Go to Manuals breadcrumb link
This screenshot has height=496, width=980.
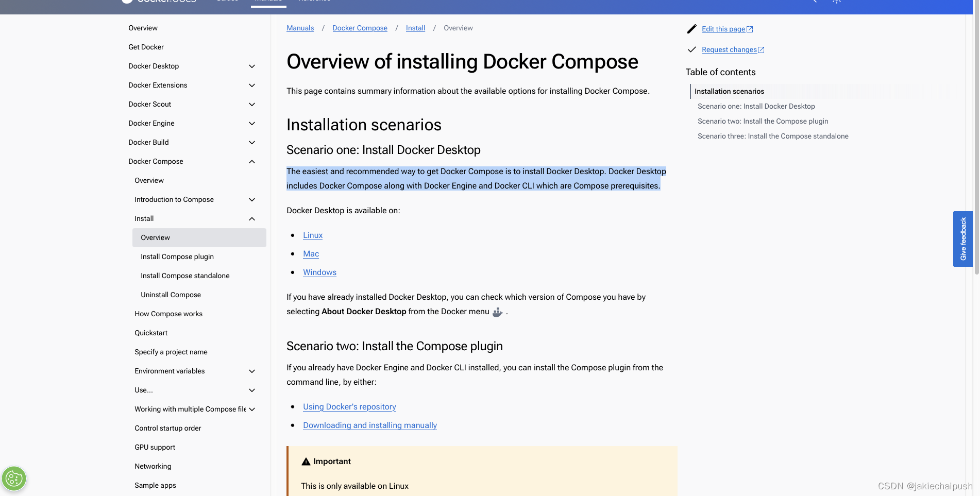click(300, 28)
